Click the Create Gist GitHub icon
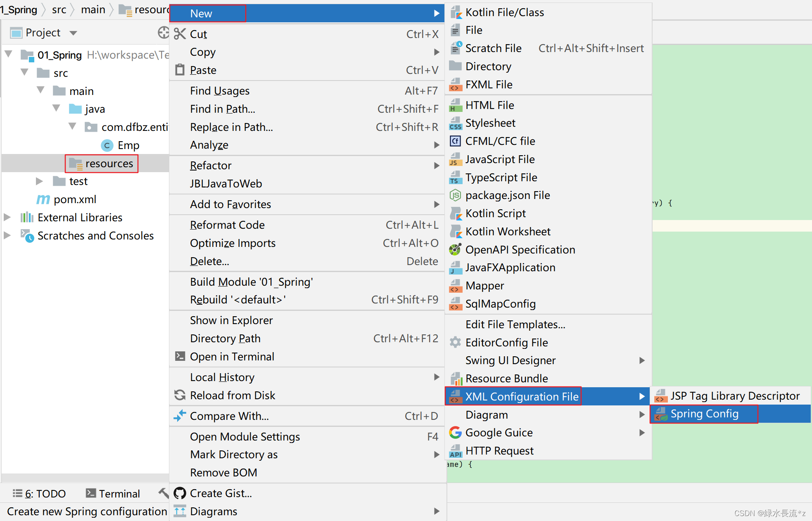This screenshot has width=812, height=521. click(180, 493)
